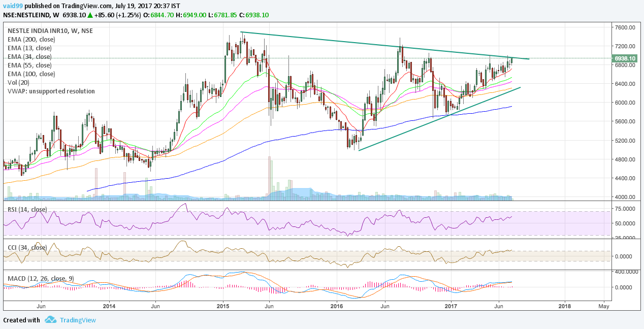Click the 2017 label on time axis
The image size is (644, 329).
coord(451,306)
